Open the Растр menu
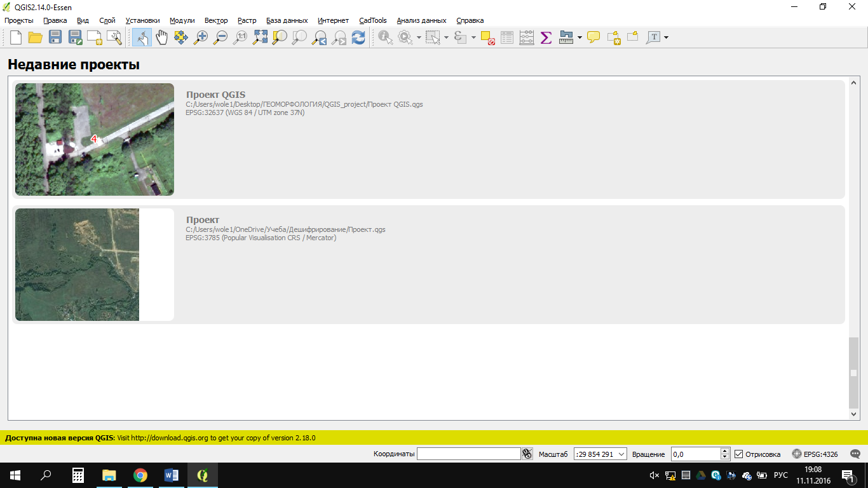The width and height of the screenshot is (868, 488). coord(247,20)
